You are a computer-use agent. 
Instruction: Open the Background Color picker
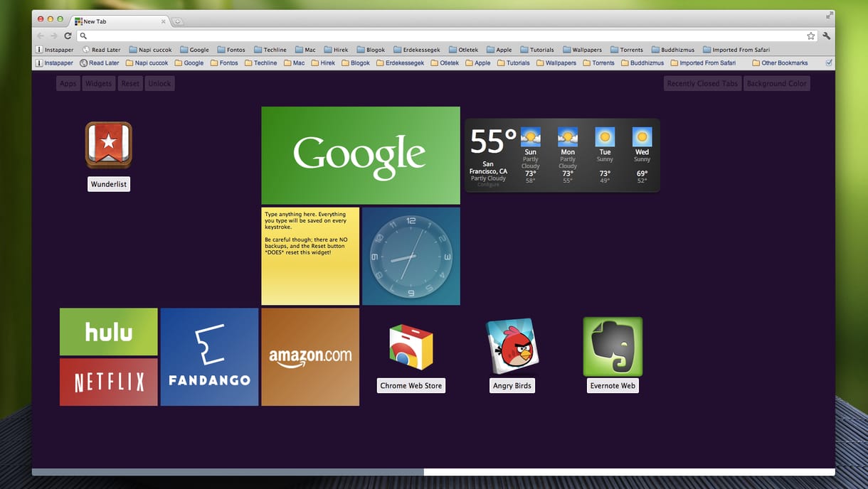click(777, 83)
